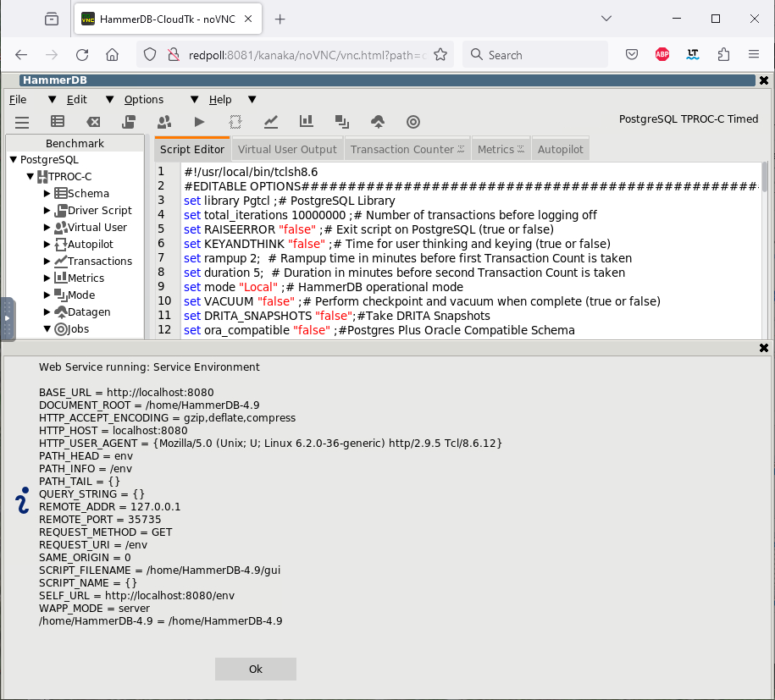
Task: Click the clear/delete script toolbar icon
Action: 93,122
